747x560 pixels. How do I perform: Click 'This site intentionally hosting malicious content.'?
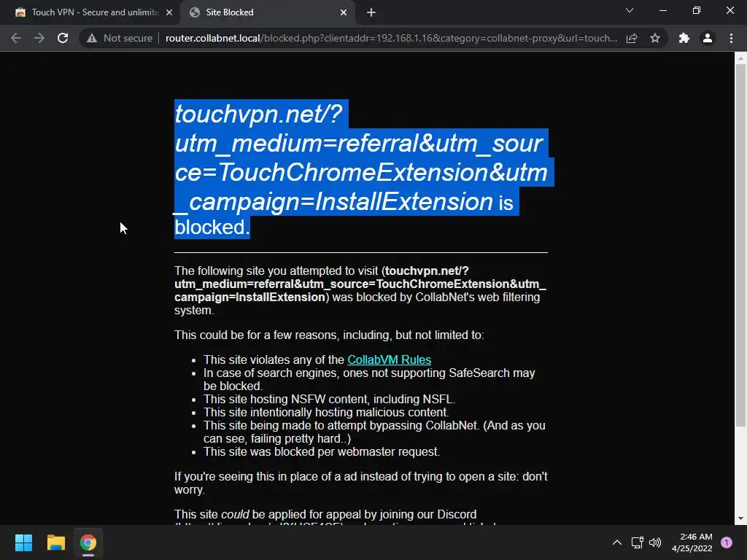pos(326,412)
